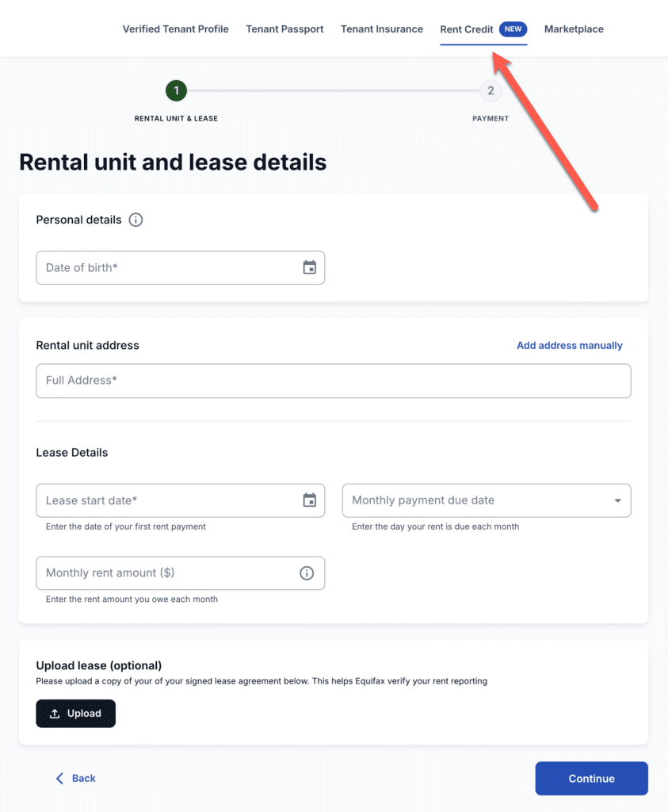Click into the Monthly rent amount field

click(166, 573)
